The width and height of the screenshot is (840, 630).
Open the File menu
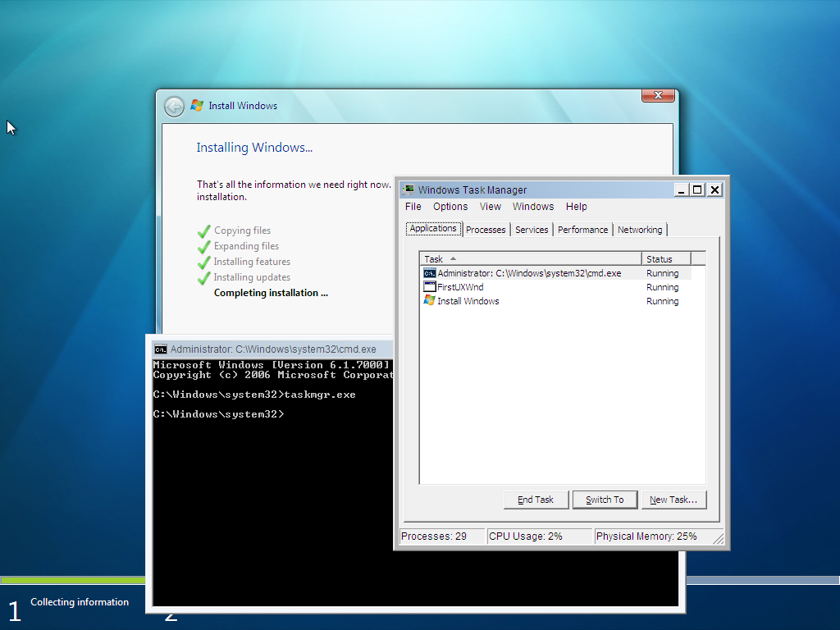[413, 207]
